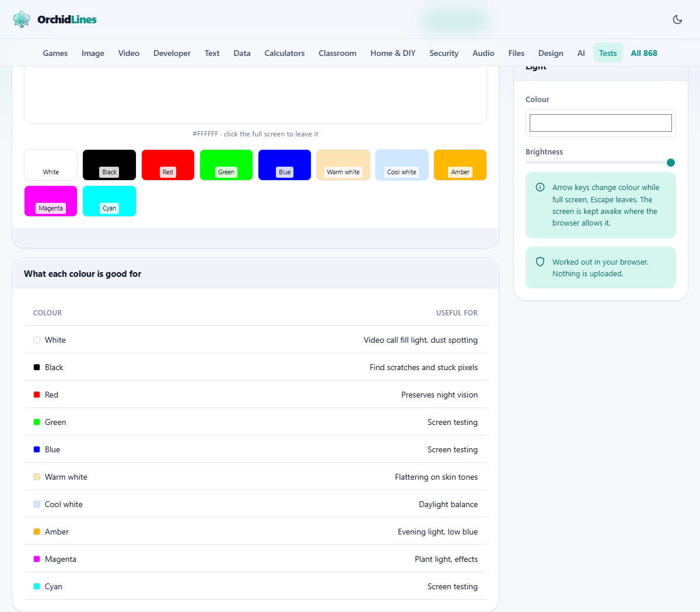
Task: View All 868 tools link
Action: [x=644, y=53]
